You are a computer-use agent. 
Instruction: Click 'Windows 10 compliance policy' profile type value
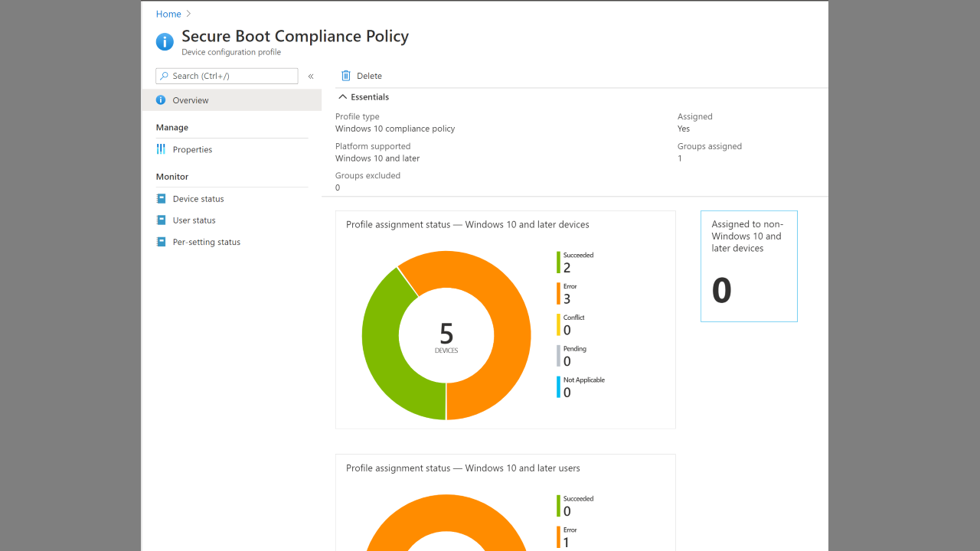point(395,129)
